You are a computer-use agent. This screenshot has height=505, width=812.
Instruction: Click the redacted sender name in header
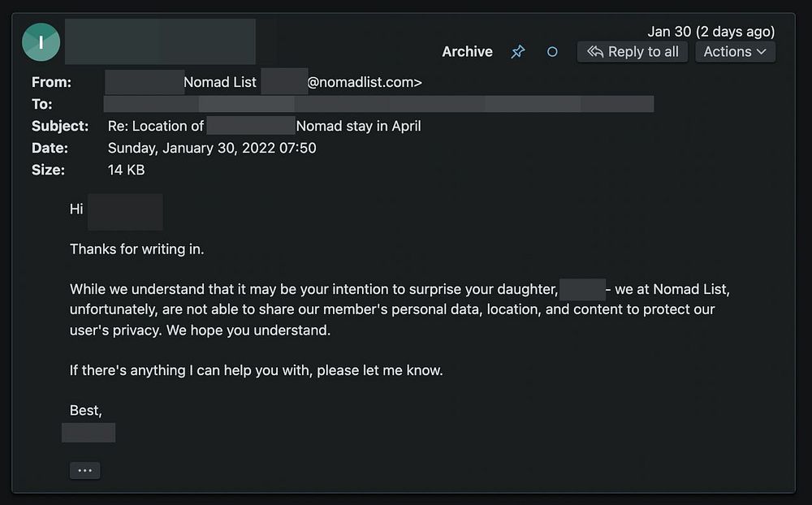[160, 41]
